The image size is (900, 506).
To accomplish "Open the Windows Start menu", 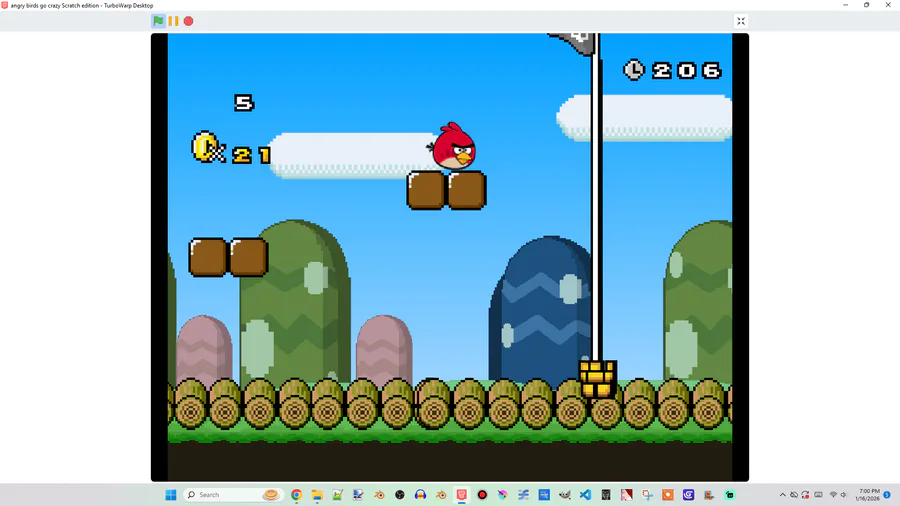I will 170,495.
